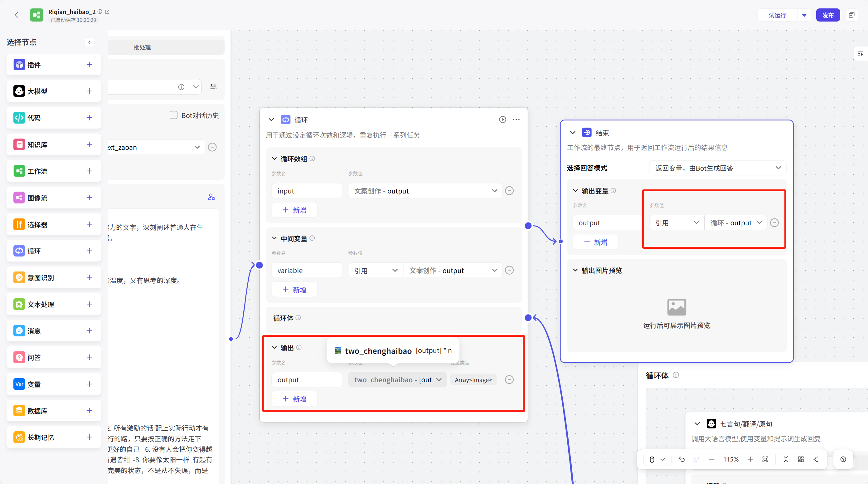Toggle the Bot对话历史 checkbox

[x=173, y=115]
